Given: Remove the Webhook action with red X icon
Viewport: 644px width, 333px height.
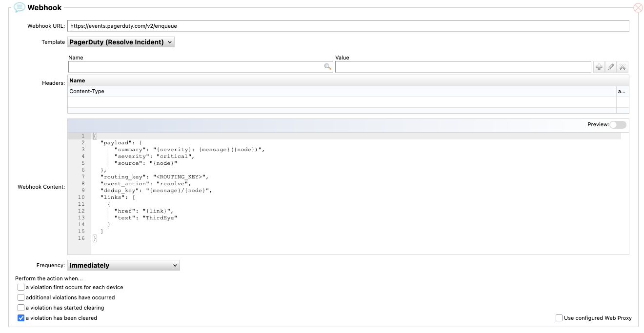Looking at the screenshot, I should coord(638,8).
